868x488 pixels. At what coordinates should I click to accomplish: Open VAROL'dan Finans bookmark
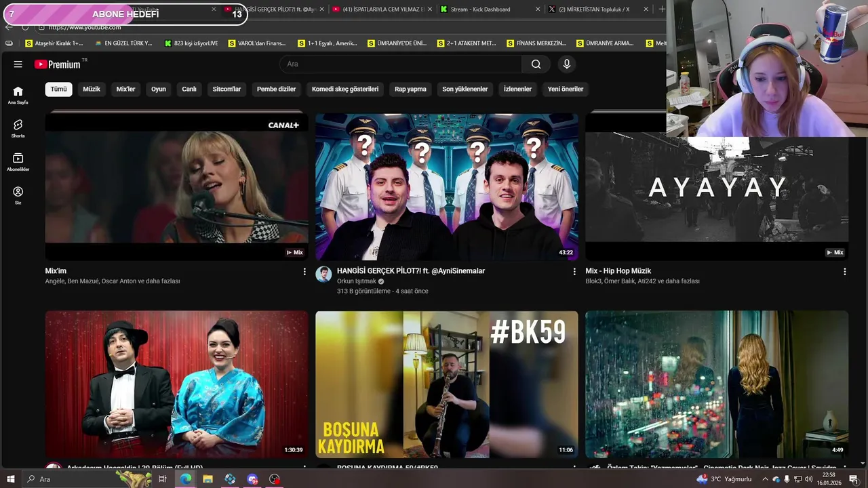coord(257,43)
